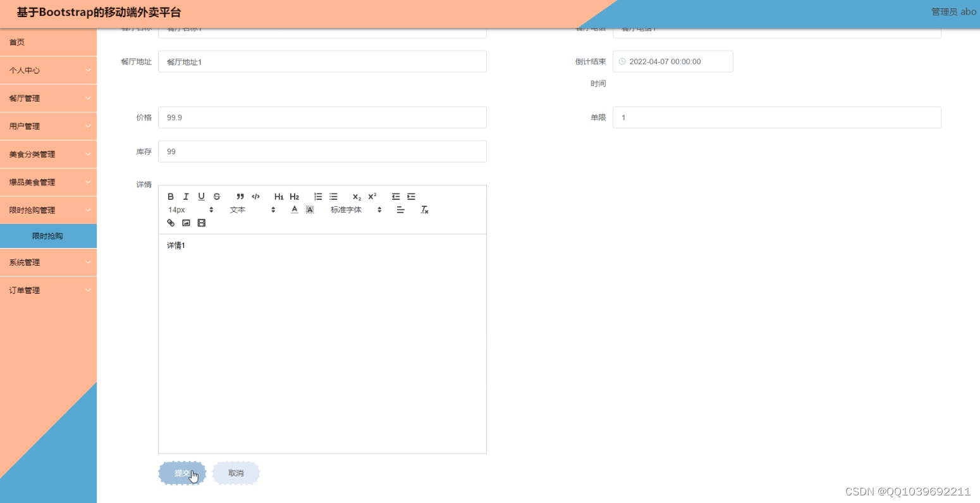Click the clock icon in date field

622,62
